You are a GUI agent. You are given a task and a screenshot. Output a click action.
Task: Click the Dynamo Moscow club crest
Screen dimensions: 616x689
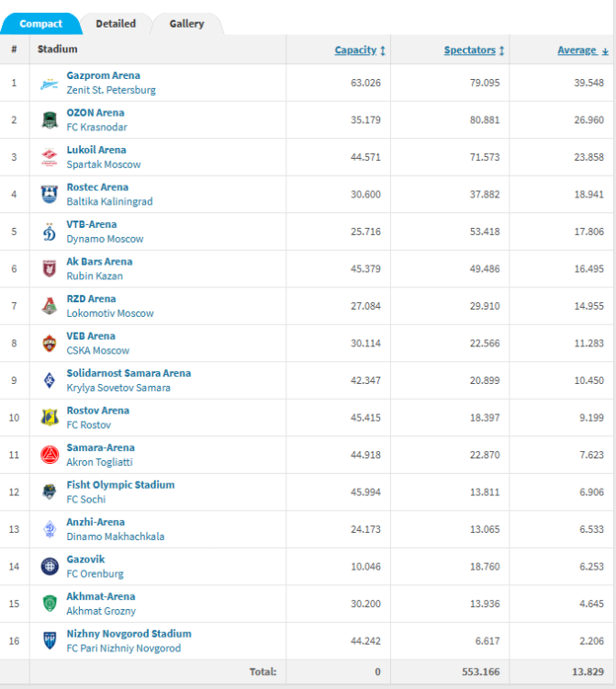(49, 232)
